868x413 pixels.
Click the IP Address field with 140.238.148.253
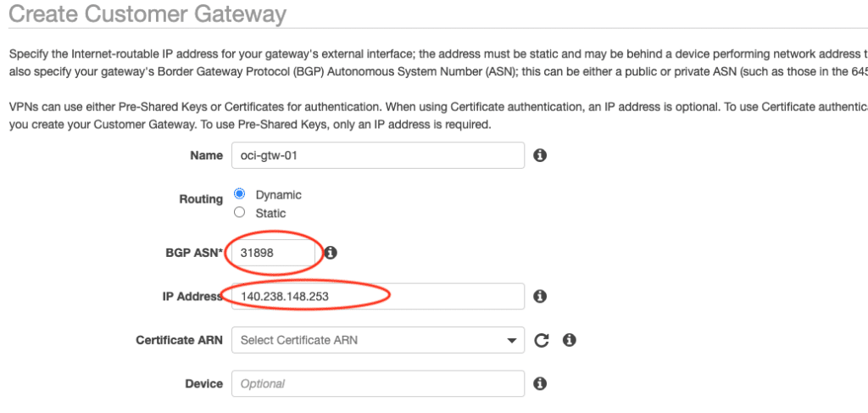(377, 296)
